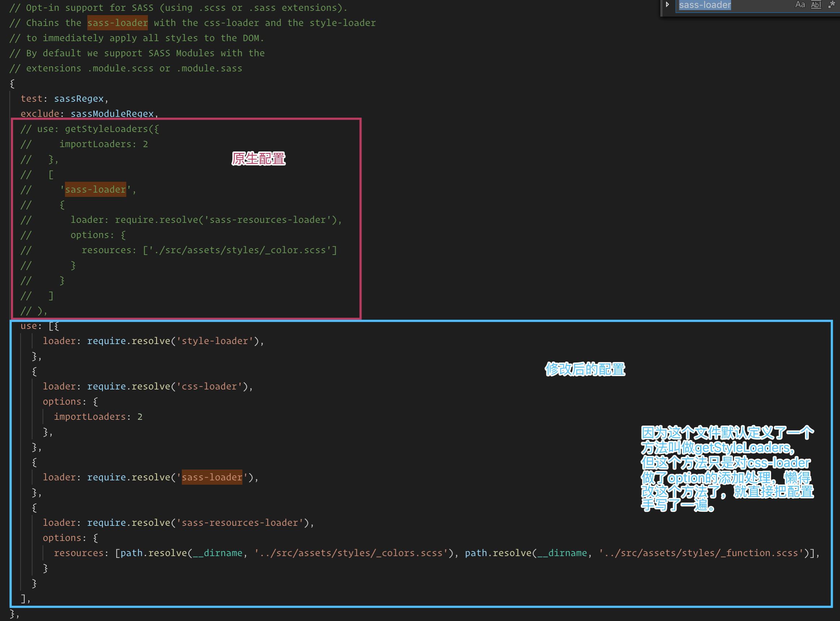Screen dimensions: 840x621
Task: Click 'style-loader' string in use array
Action: (x=215, y=341)
